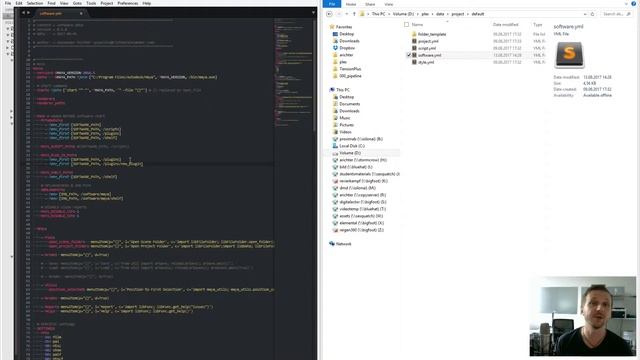Viewport: 640px width, 360px height.
Task: Open Music under This PC
Action: click(345, 118)
